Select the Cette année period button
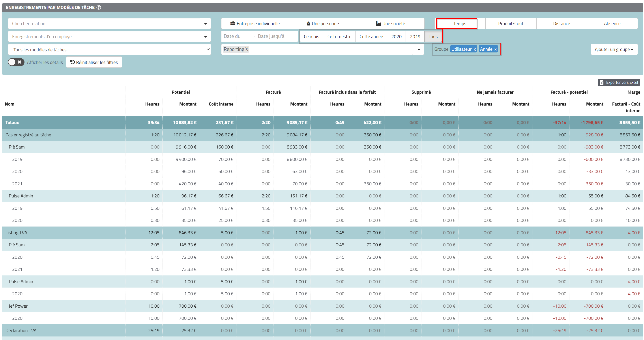Image resolution: width=644 pixels, height=340 pixels. (371, 37)
